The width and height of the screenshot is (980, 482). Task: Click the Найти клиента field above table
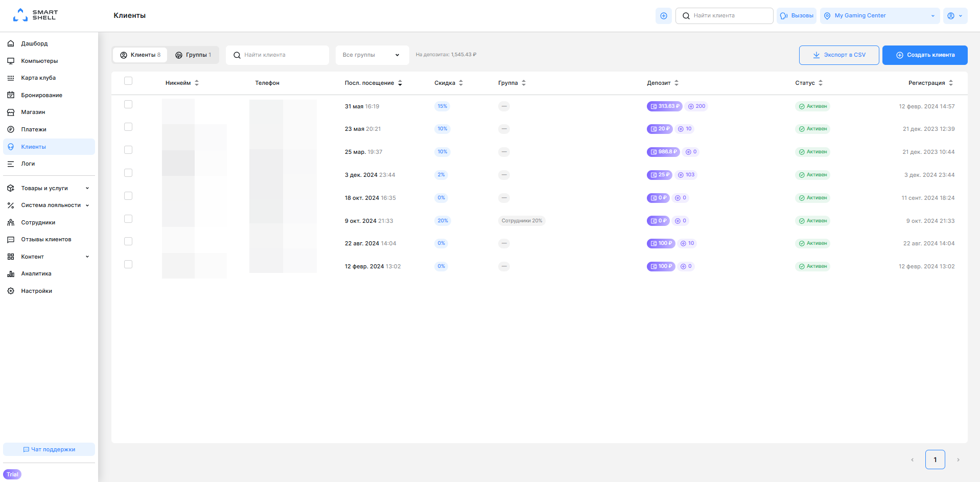point(277,55)
